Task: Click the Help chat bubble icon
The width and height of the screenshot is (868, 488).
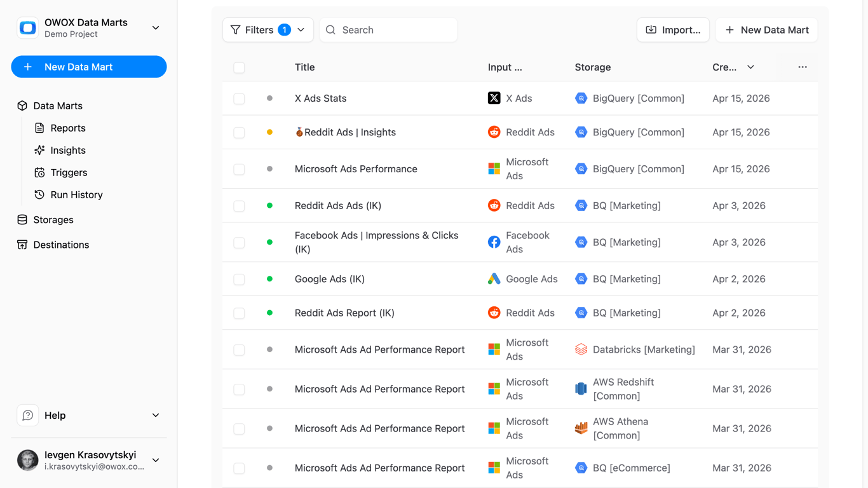Action: pos(28,416)
